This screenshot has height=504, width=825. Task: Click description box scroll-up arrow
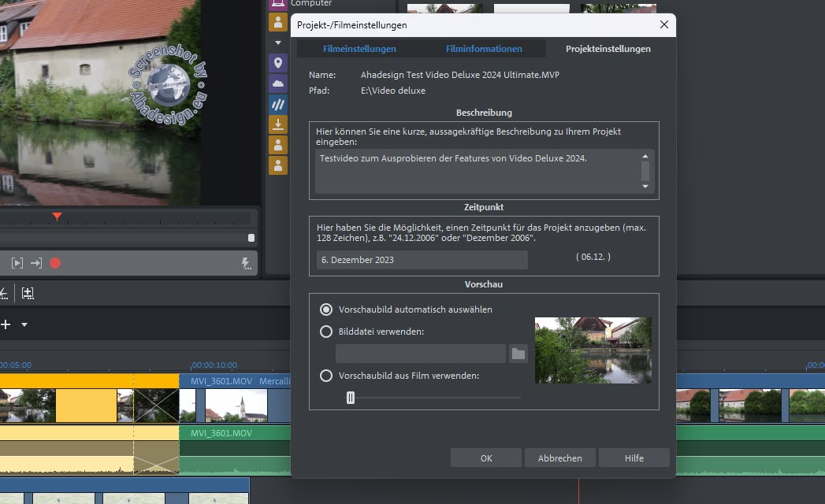(645, 156)
